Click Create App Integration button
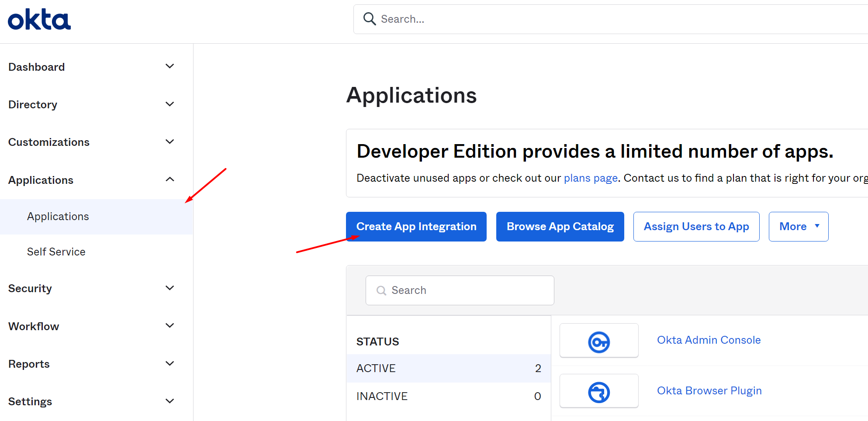 pos(416,227)
